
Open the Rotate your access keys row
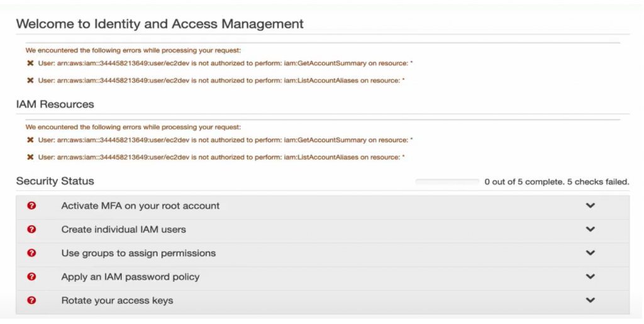pyautogui.click(x=117, y=301)
